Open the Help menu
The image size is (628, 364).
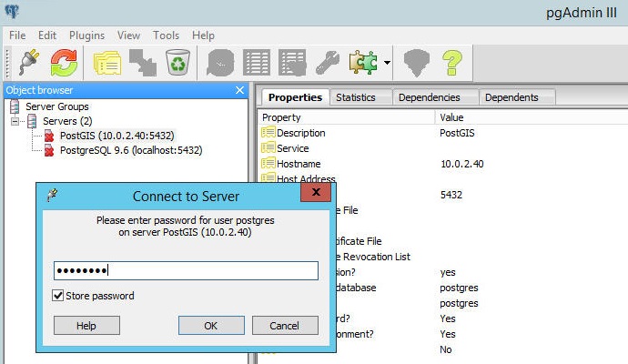click(x=203, y=35)
